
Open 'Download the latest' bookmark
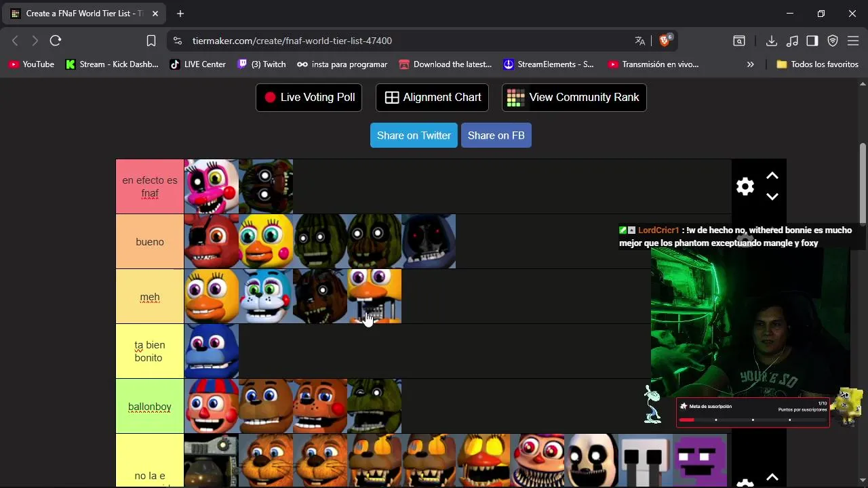tap(445, 64)
